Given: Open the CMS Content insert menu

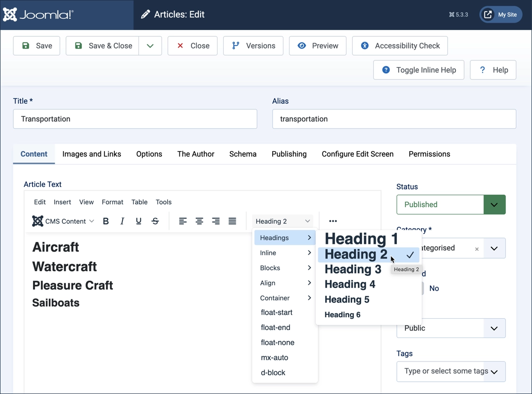Looking at the screenshot, I should pyautogui.click(x=63, y=221).
